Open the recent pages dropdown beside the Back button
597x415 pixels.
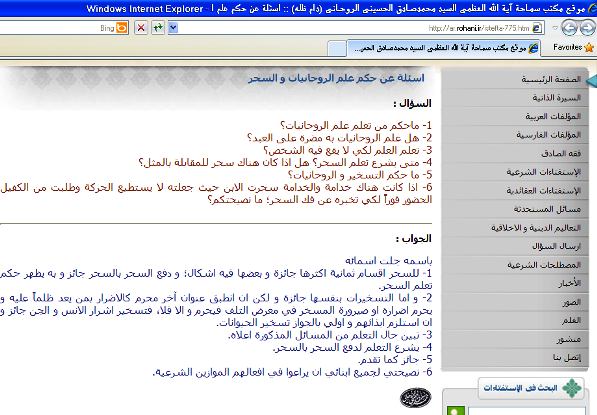point(555,28)
